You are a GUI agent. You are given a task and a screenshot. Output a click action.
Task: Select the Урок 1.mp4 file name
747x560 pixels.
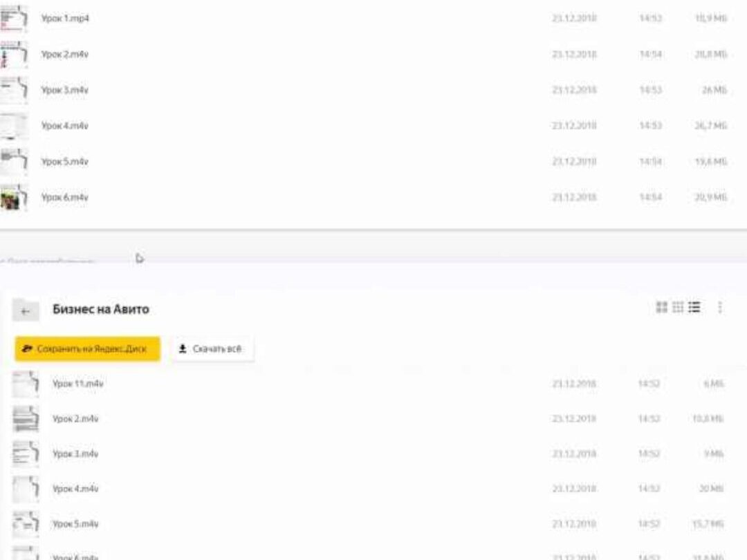tap(65, 19)
